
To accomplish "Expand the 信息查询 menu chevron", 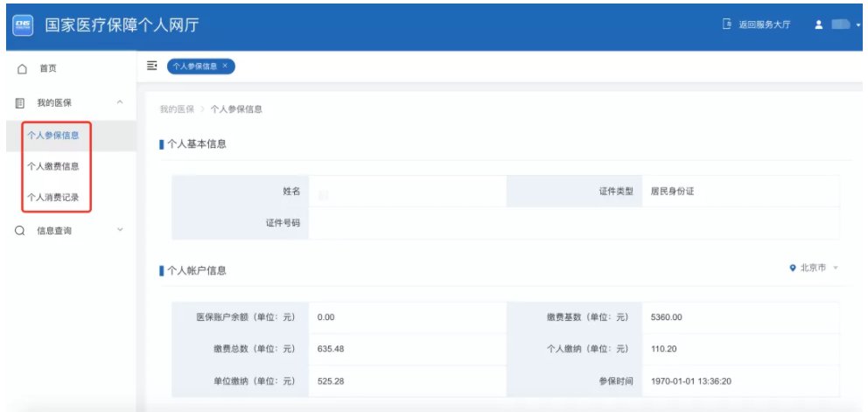I will (120, 231).
